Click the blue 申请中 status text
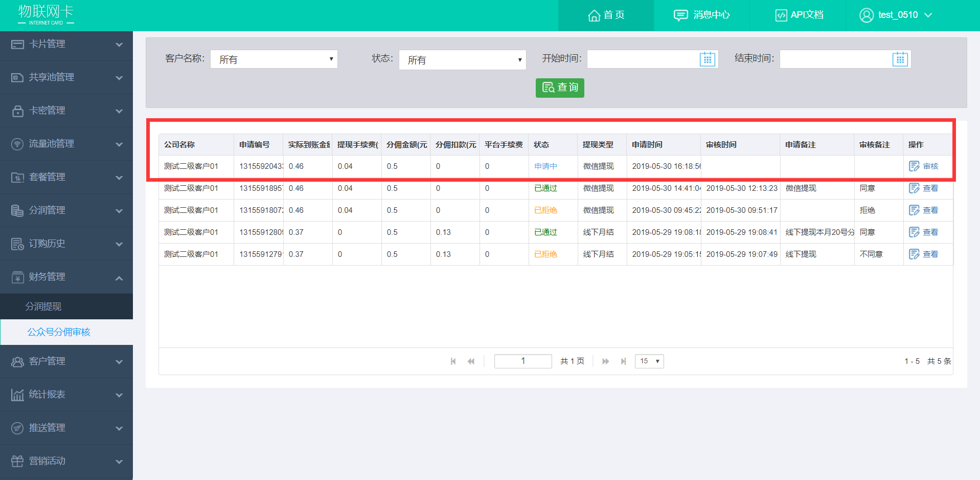This screenshot has height=480, width=980. (546, 166)
